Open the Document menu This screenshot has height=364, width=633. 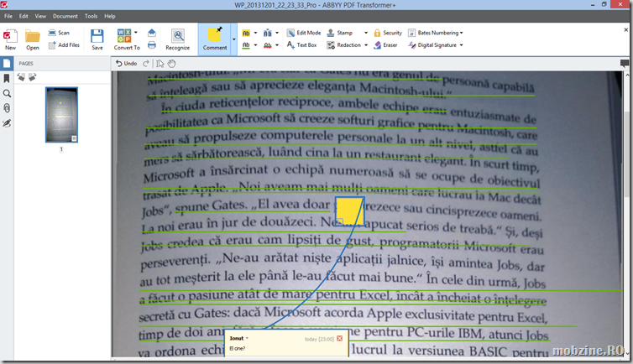pos(65,16)
